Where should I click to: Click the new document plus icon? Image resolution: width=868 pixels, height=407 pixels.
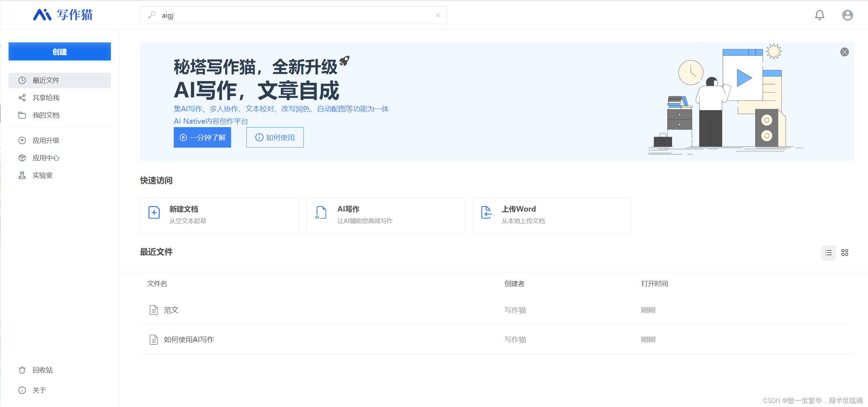tap(154, 213)
